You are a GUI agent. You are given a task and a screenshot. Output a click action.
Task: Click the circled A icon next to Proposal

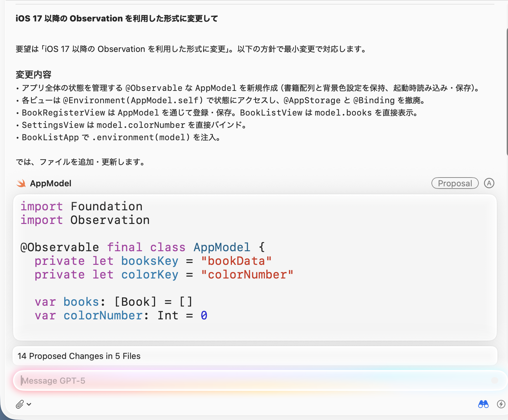[x=489, y=183]
